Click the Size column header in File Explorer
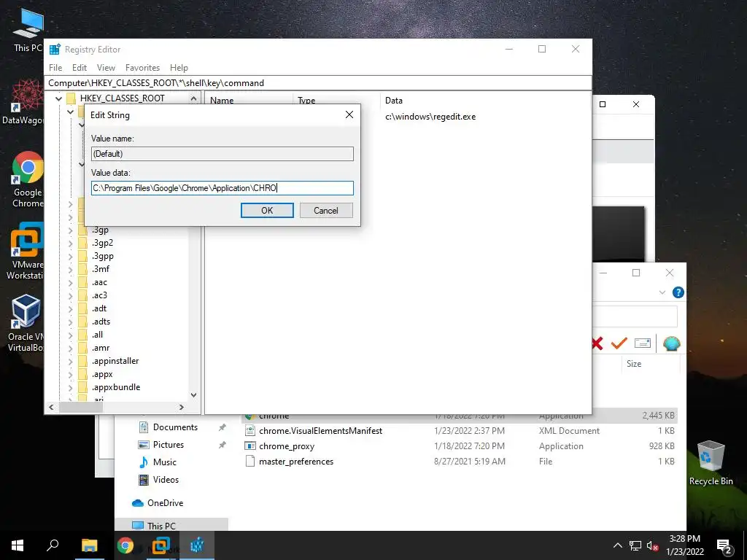This screenshot has height=560, width=747. pos(650,364)
